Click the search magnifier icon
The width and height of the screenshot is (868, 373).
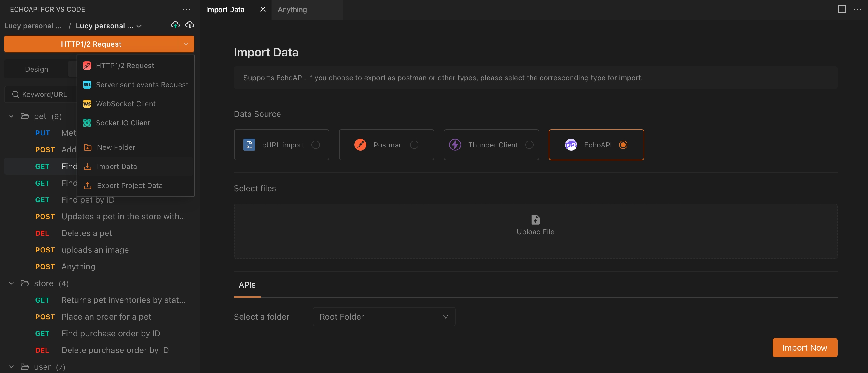(15, 94)
